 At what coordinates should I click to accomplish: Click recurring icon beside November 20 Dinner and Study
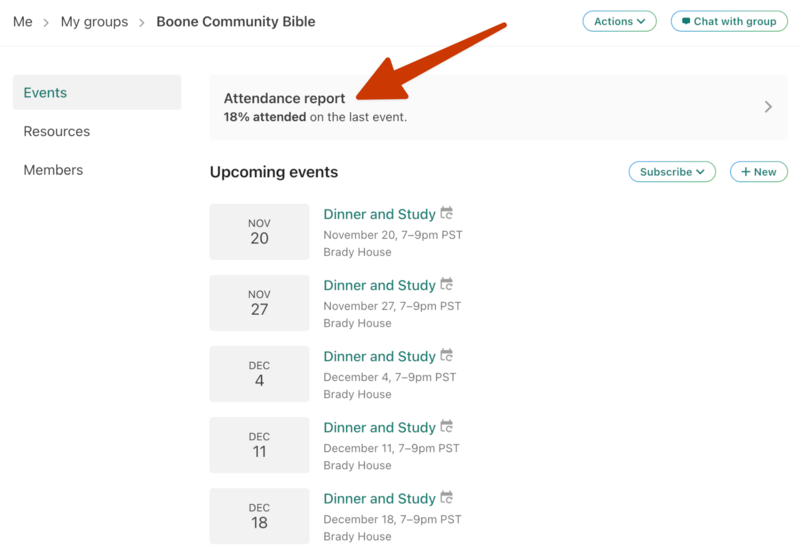tap(447, 213)
